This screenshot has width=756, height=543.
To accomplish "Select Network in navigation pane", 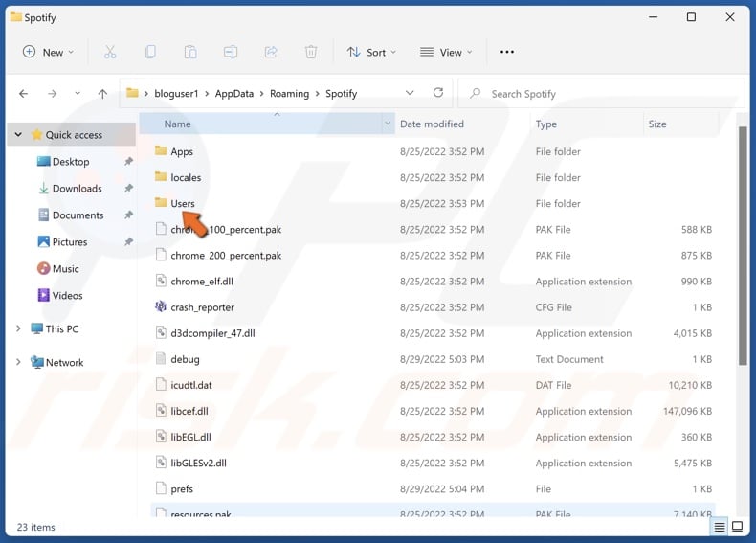I will point(65,362).
